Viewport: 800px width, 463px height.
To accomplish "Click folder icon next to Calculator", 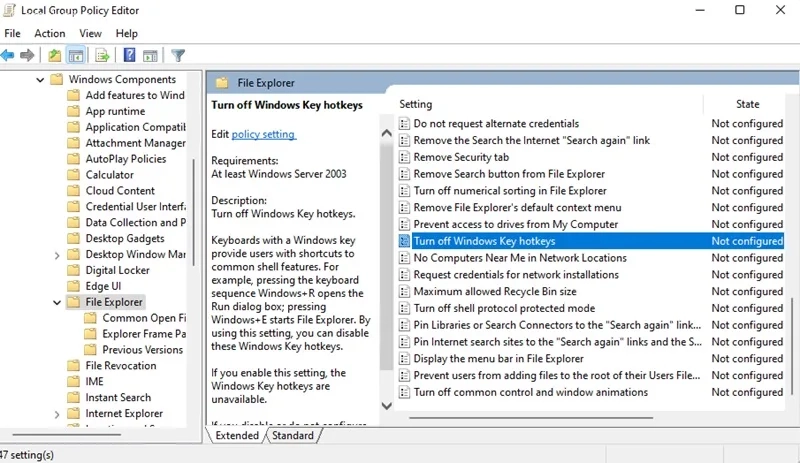I will (73, 175).
